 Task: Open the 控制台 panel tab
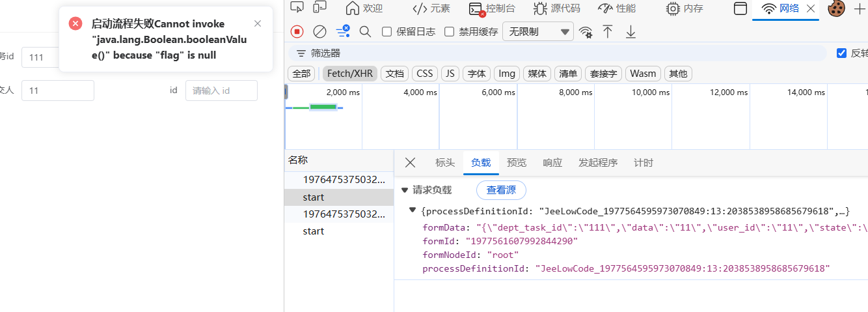coord(491,8)
